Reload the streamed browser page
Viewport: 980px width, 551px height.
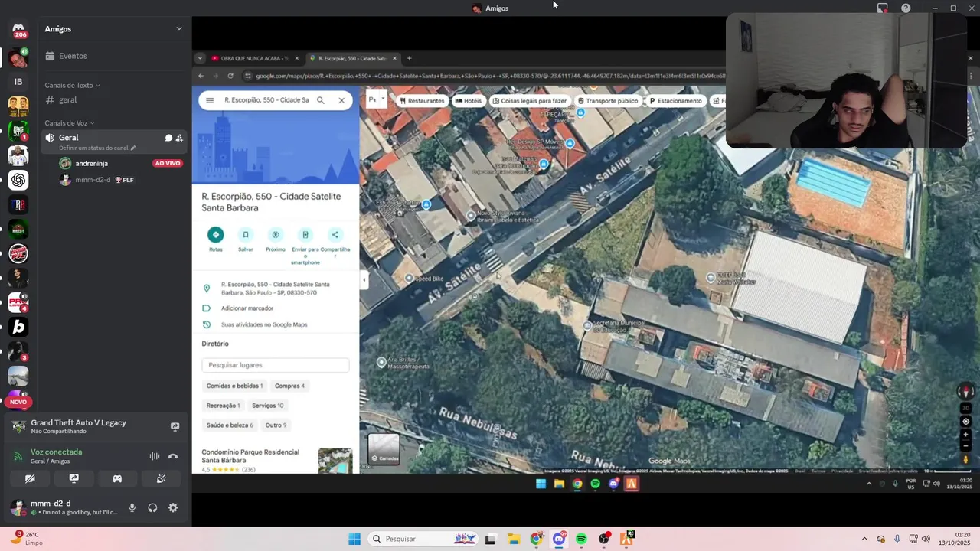230,76
